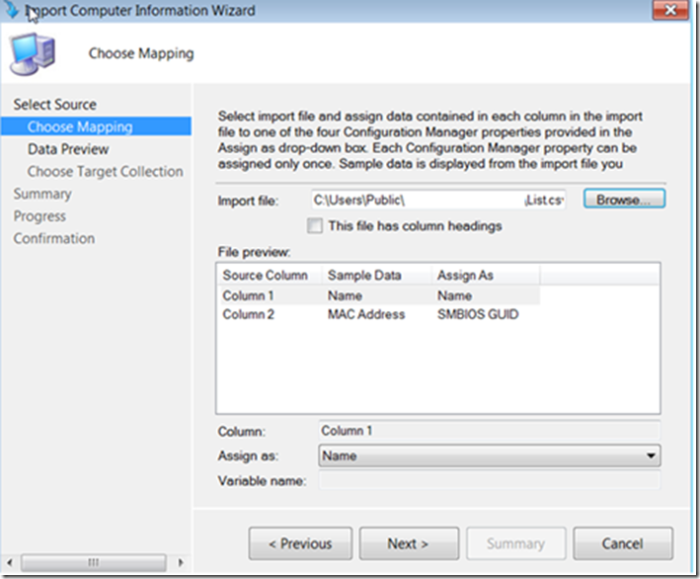The width and height of the screenshot is (700, 579).
Task: Click the SMBIOS GUID assignment cell
Action: pos(478,314)
